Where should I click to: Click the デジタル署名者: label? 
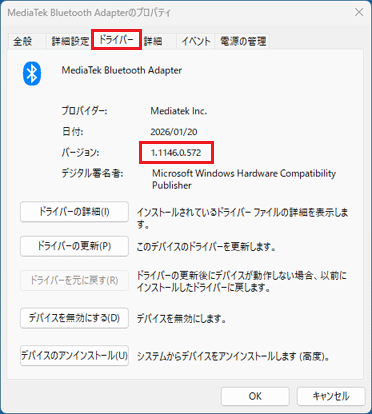(x=92, y=174)
